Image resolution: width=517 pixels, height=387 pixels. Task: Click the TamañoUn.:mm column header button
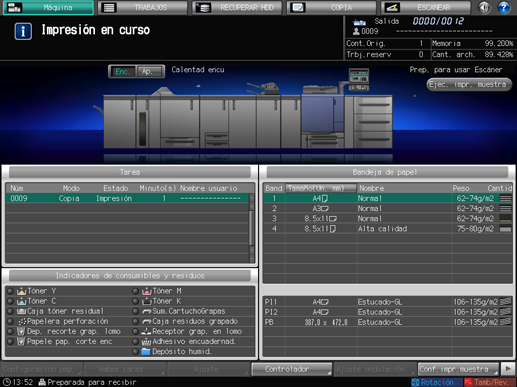pyautogui.click(x=321, y=188)
